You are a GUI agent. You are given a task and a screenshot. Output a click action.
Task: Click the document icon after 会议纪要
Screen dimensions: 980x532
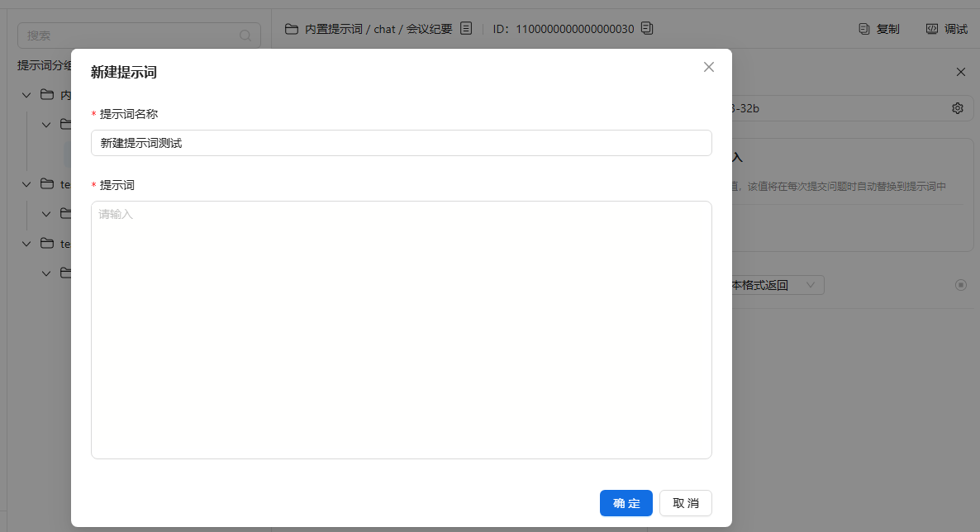point(466,29)
